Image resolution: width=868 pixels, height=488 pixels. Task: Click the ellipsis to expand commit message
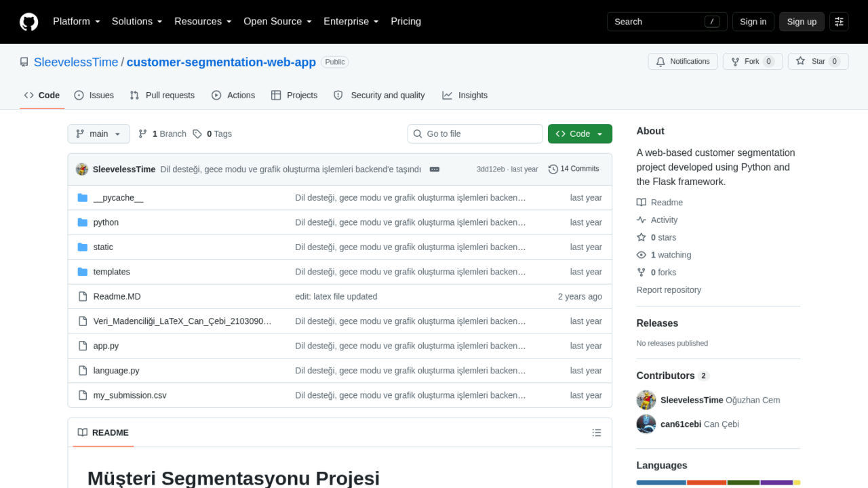435,169
